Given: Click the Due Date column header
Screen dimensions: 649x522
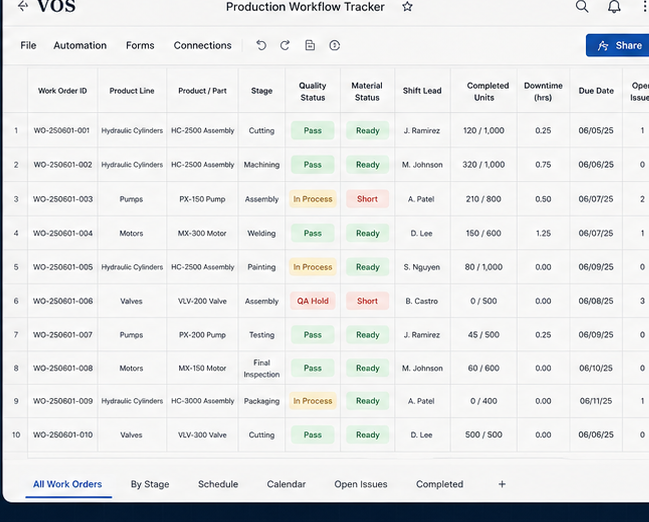Looking at the screenshot, I should 596,91.
